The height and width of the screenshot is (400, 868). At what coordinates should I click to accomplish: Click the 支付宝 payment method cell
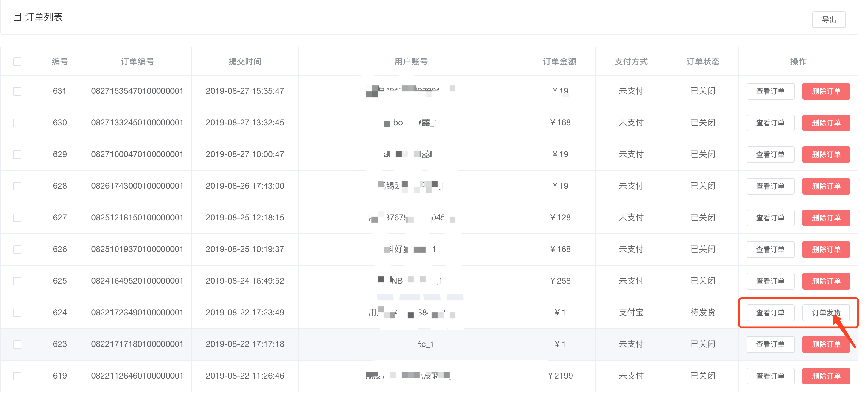[x=631, y=313]
